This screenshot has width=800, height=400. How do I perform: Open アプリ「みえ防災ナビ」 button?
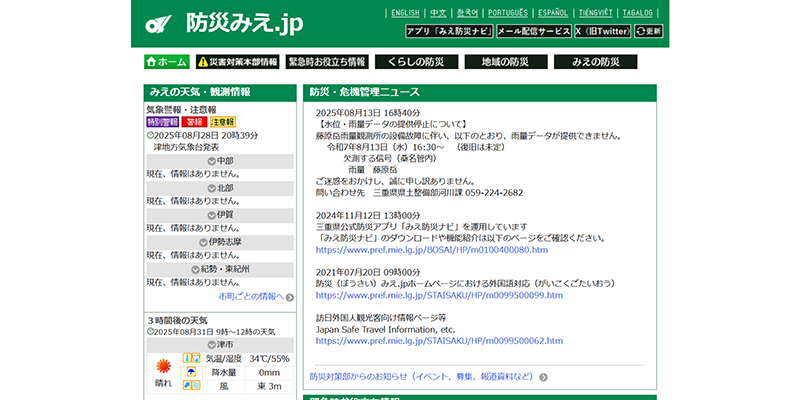coord(449,31)
